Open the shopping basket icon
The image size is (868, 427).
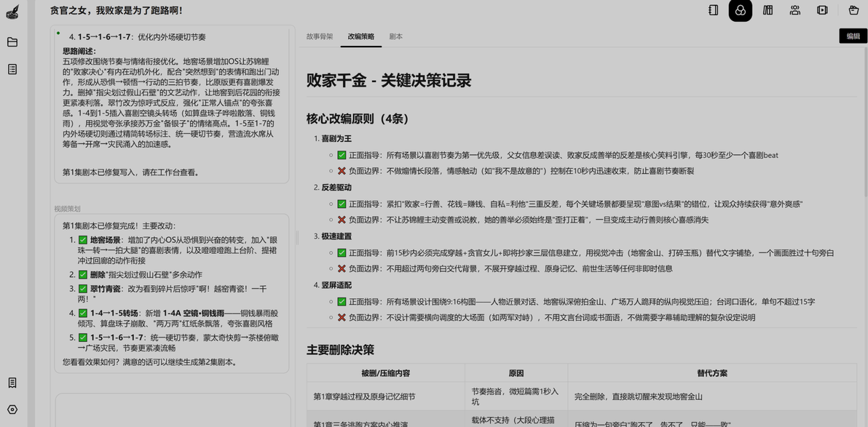click(x=853, y=10)
